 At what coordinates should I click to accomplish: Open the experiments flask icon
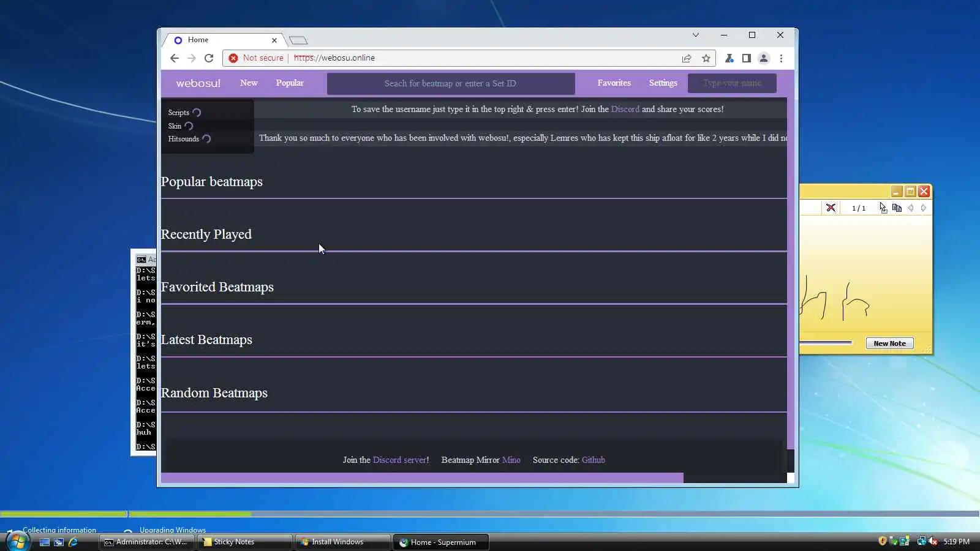click(x=729, y=58)
